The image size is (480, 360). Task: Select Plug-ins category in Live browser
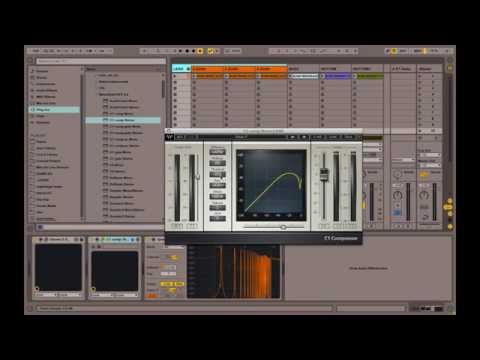click(54, 110)
